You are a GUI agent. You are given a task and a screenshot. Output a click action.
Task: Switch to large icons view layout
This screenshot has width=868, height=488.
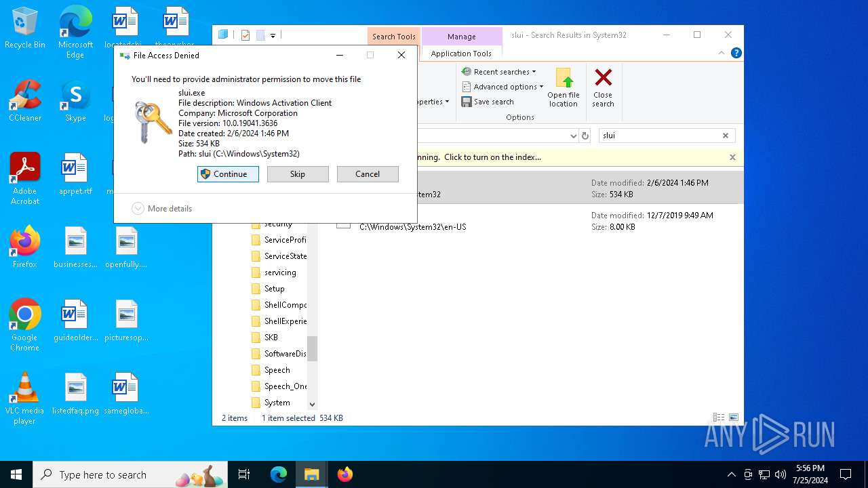734,418
